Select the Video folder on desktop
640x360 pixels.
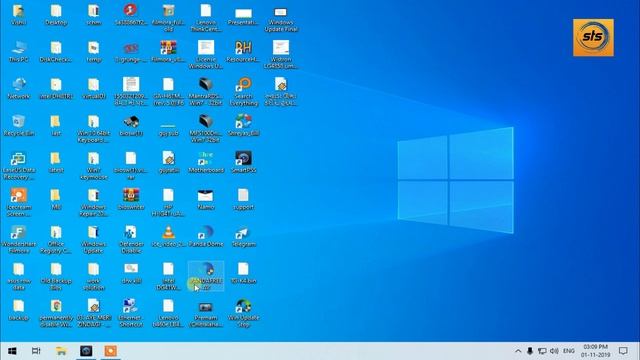pyautogui.click(x=18, y=15)
